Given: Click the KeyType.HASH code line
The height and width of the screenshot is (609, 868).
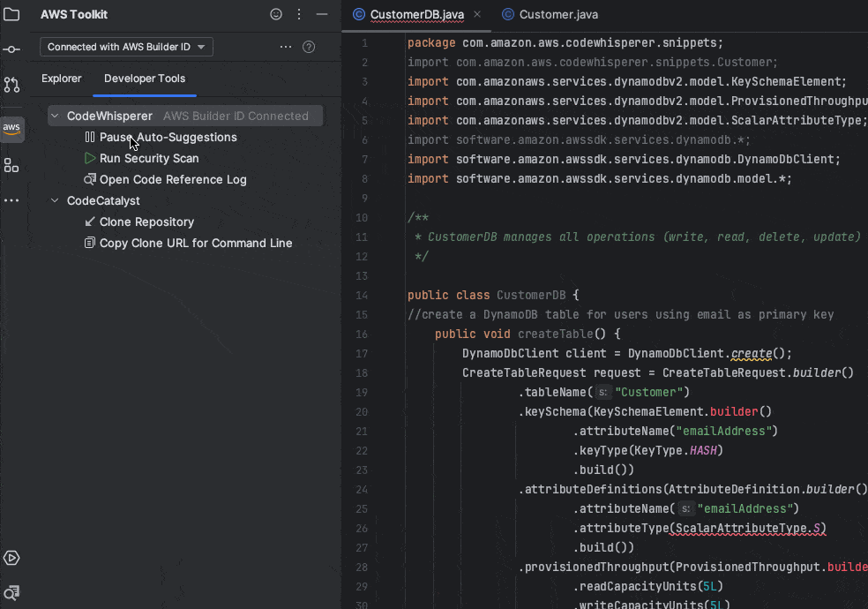Looking at the screenshot, I should pyautogui.click(x=648, y=451).
